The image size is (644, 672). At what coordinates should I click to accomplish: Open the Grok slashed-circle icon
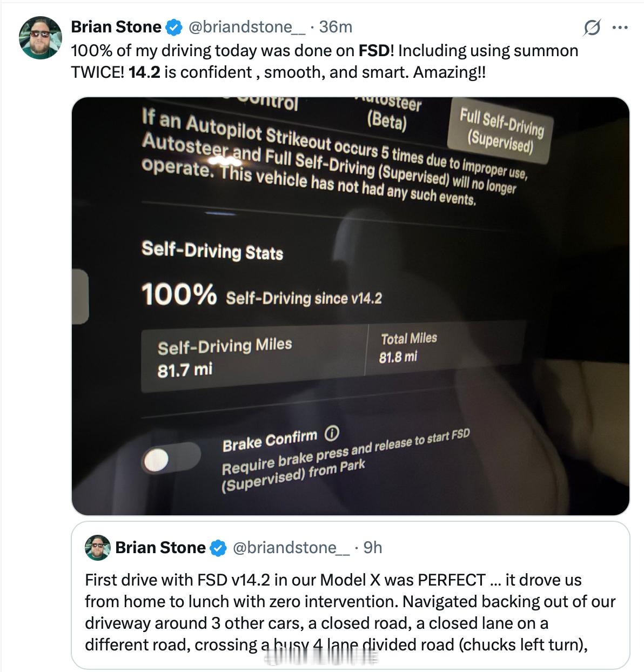[592, 27]
